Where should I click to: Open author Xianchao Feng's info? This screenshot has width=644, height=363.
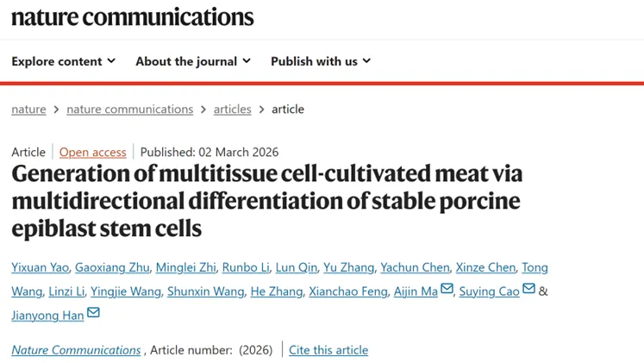tap(349, 291)
